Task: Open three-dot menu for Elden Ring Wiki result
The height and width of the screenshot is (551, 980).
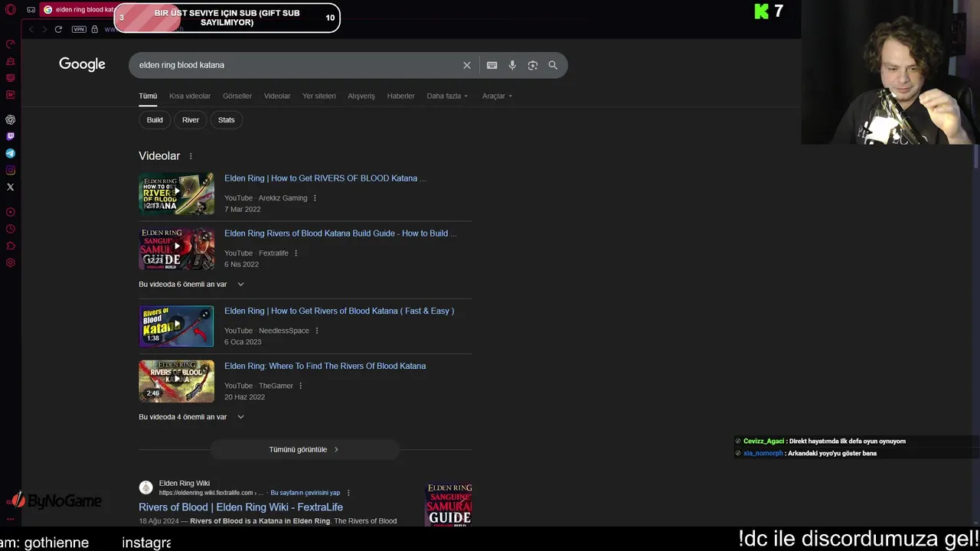Action: click(x=348, y=493)
